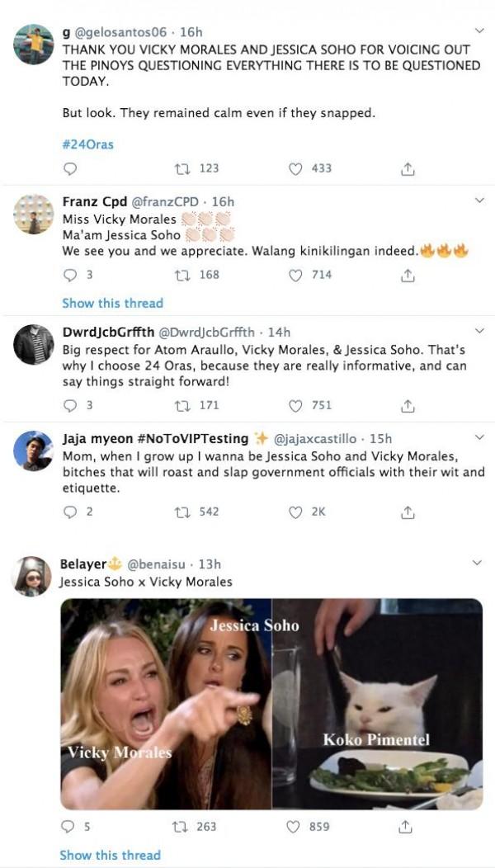The height and width of the screenshot is (868, 495).
Task: Open the #24Oras hashtag link
Action: pos(87,144)
